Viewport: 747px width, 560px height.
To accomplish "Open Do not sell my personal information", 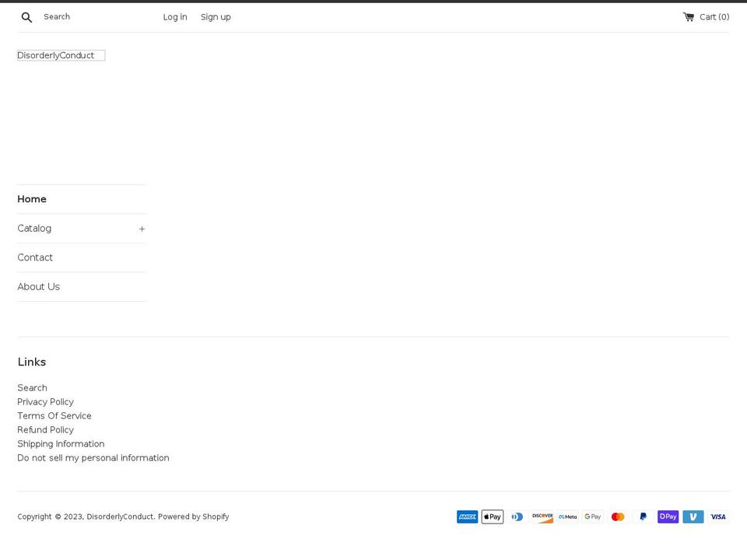I will pos(93,458).
